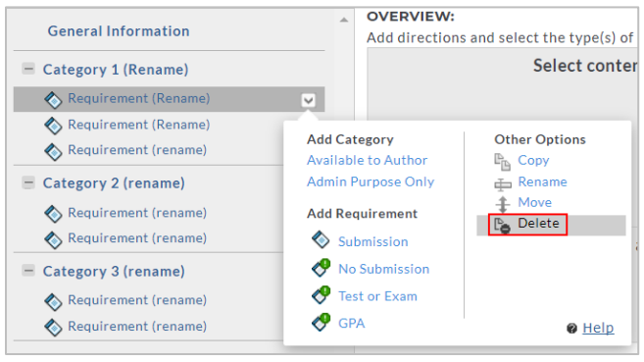The width and height of the screenshot is (644, 362).
Task: Click icon of third Requirement under Category 1
Action: pyautogui.click(x=53, y=152)
